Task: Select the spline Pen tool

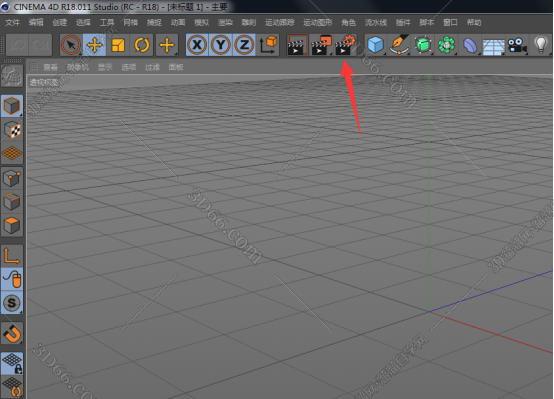Action: [399, 45]
